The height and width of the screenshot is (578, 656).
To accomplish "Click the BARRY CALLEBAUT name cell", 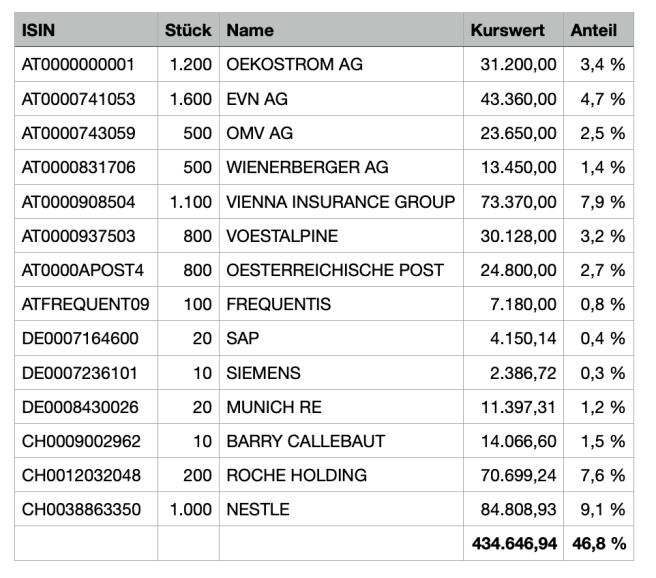I will pos(306,441).
